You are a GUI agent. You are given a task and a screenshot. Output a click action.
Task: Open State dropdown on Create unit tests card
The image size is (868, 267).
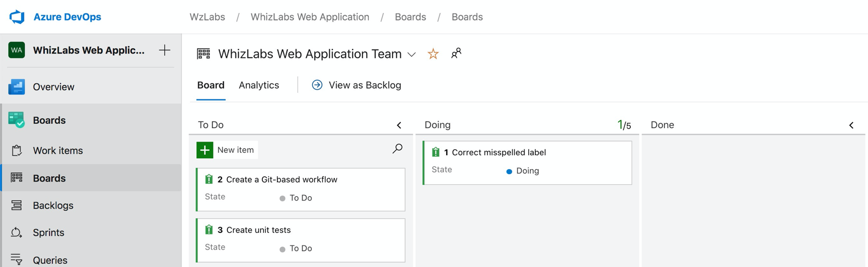click(x=295, y=248)
